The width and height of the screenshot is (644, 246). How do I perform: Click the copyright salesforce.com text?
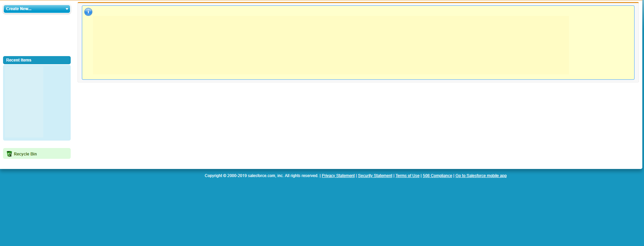point(261,176)
